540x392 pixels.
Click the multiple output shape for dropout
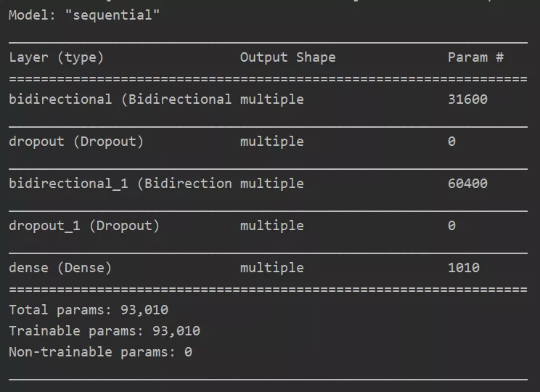coord(272,142)
